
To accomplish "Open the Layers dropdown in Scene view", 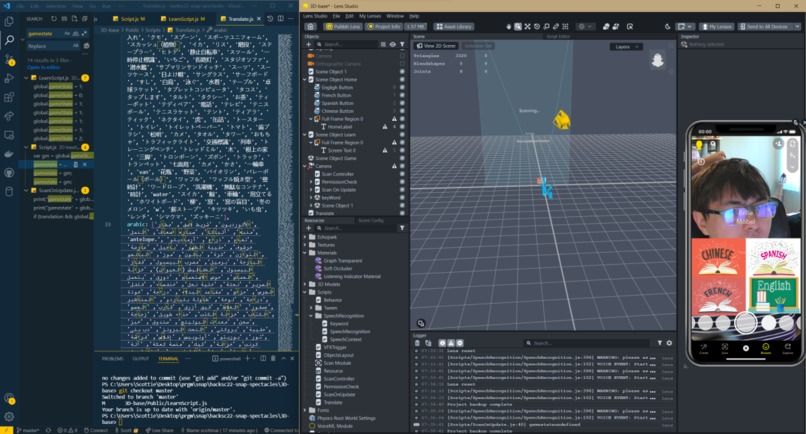I will (x=626, y=46).
